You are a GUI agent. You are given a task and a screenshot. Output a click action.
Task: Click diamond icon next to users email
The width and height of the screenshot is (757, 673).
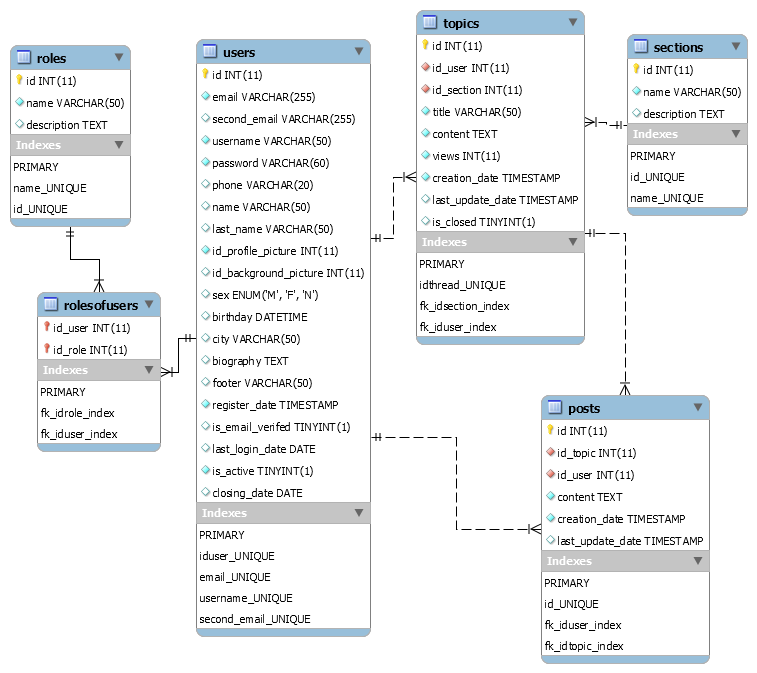[206, 96]
